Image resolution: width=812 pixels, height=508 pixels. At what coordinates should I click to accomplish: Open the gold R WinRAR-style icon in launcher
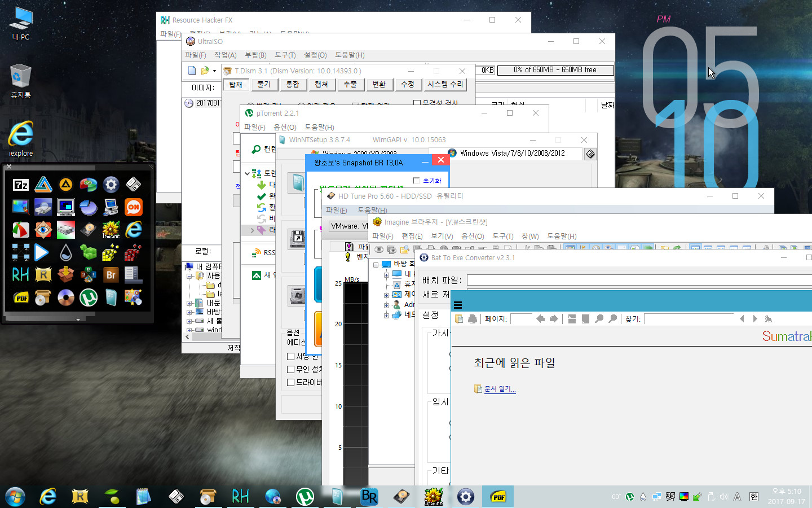tap(43, 275)
